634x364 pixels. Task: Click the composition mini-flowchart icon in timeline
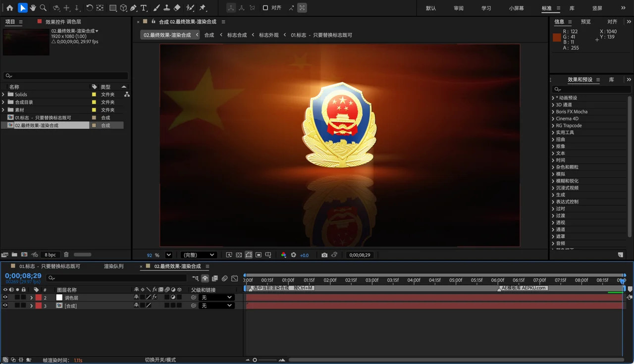[195, 278]
